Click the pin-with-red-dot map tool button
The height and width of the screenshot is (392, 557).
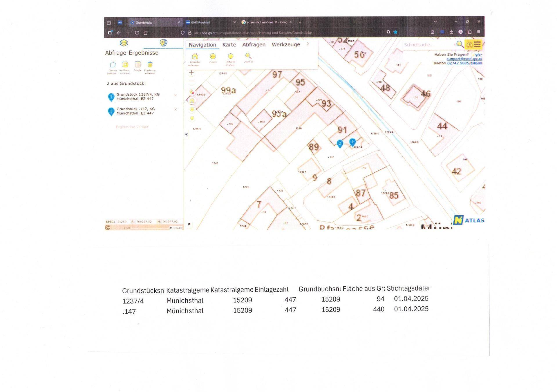pyautogui.click(x=192, y=92)
